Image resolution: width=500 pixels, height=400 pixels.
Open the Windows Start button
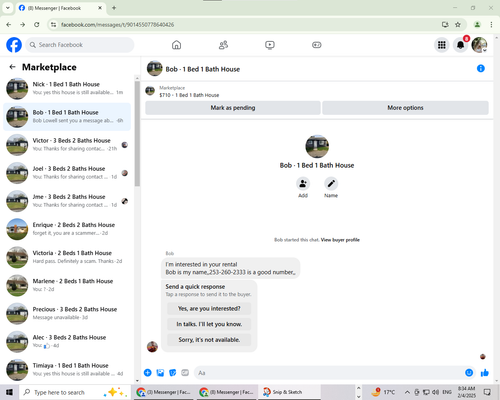click(x=9, y=392)
